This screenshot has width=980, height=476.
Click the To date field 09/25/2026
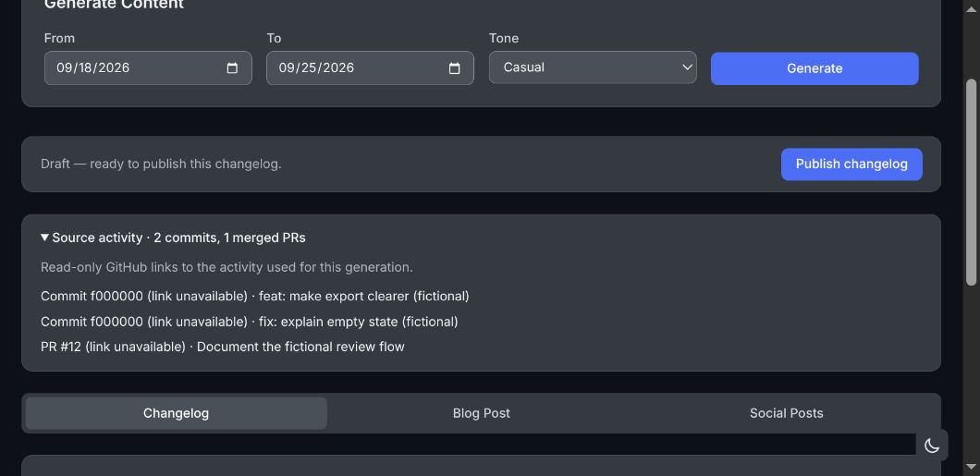pos(370,68)
